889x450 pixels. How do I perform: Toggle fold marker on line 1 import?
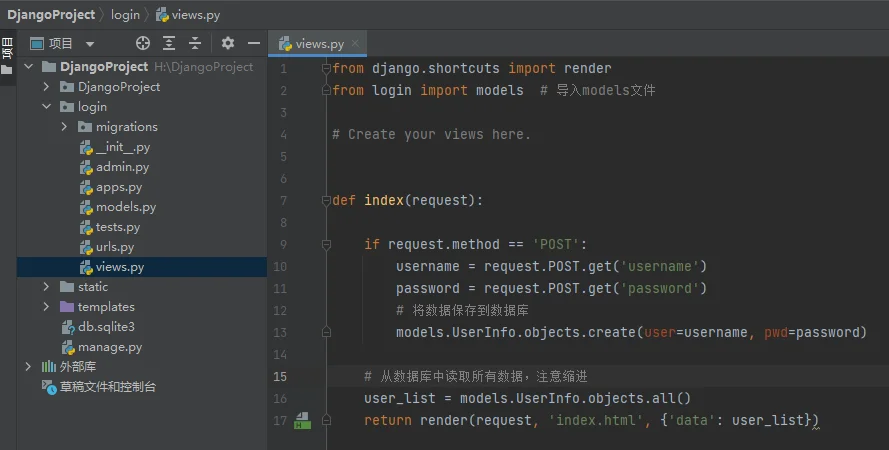click(326, 69)
